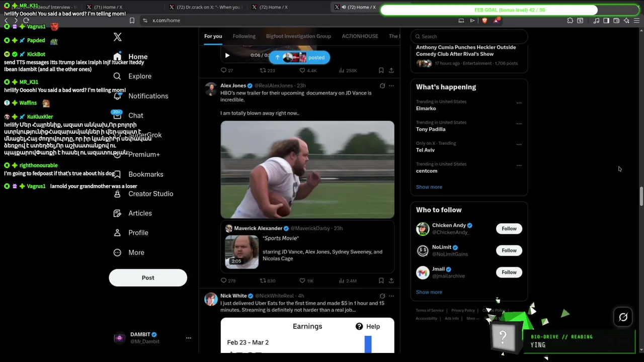Viewport: 644px width, 362px height.
Task: Open Tel Aviv trend options menu
Action: 519,145
